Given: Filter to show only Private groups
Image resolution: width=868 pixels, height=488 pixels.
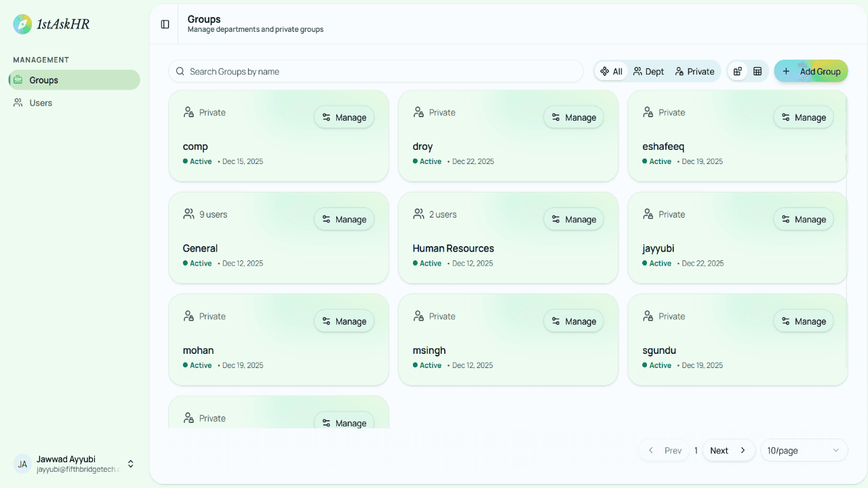Looking at the screenshot, I should coord(694,70).
